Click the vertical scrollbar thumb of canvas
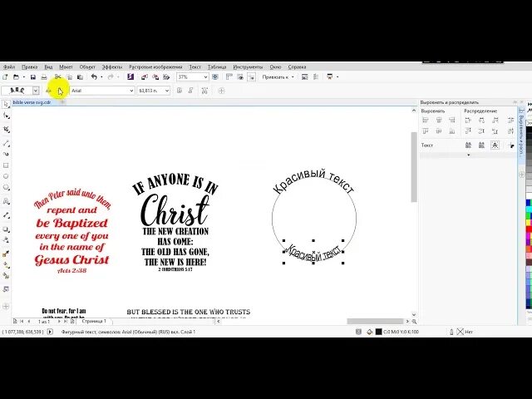 414,167
